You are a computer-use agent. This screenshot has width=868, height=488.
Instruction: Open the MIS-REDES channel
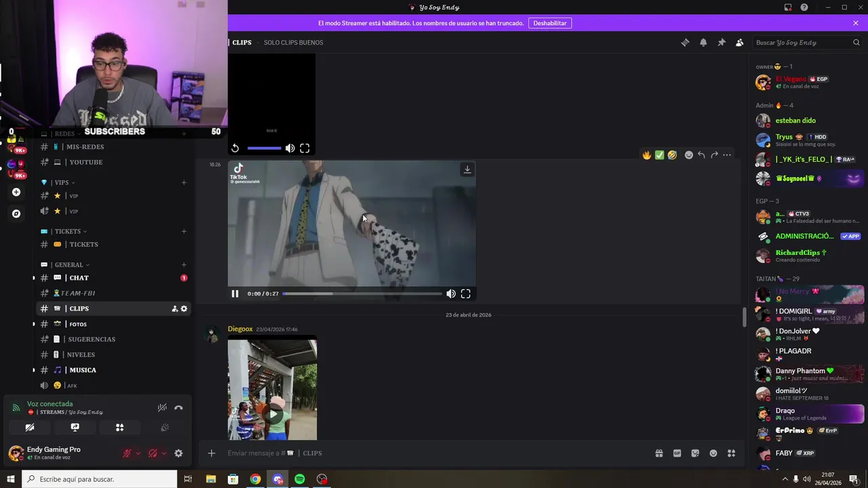(x=113, y=147)
